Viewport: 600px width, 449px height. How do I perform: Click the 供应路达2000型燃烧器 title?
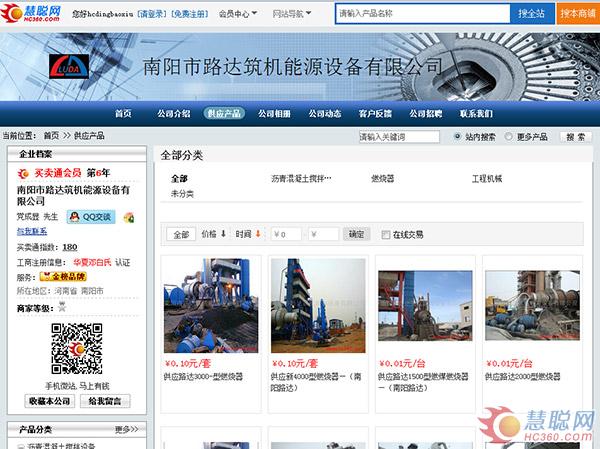(523, 377)
